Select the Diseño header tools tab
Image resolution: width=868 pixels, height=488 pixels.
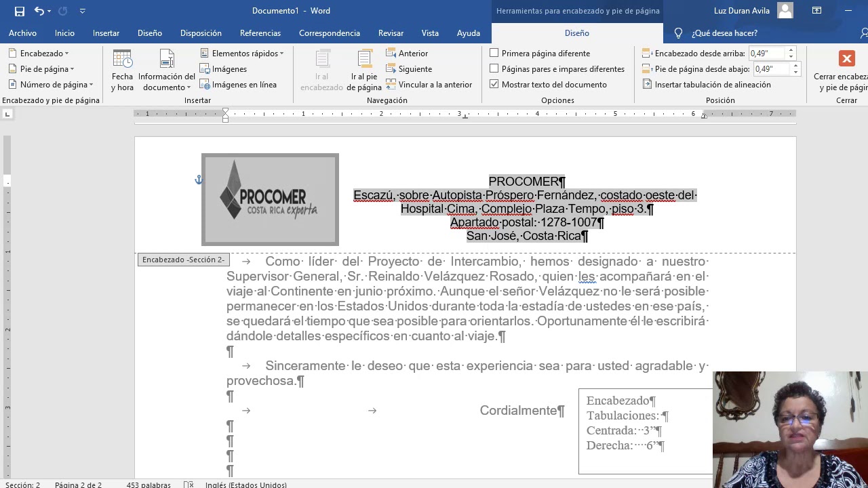577,33
